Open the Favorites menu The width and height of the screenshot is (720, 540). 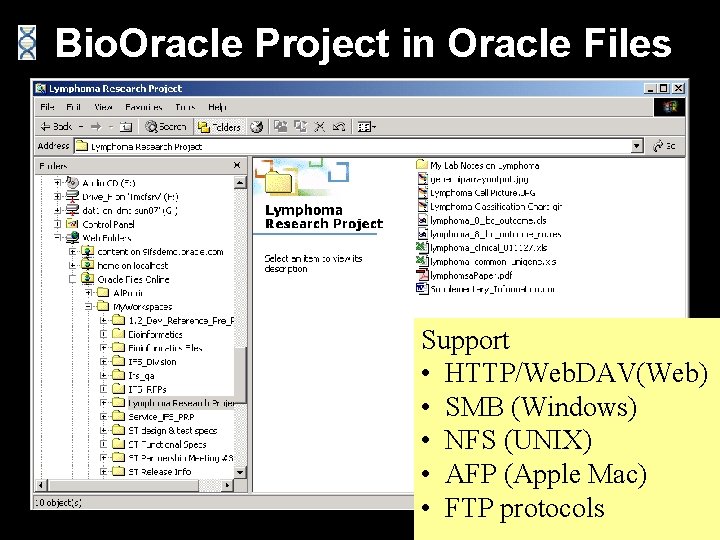point(144,107)
